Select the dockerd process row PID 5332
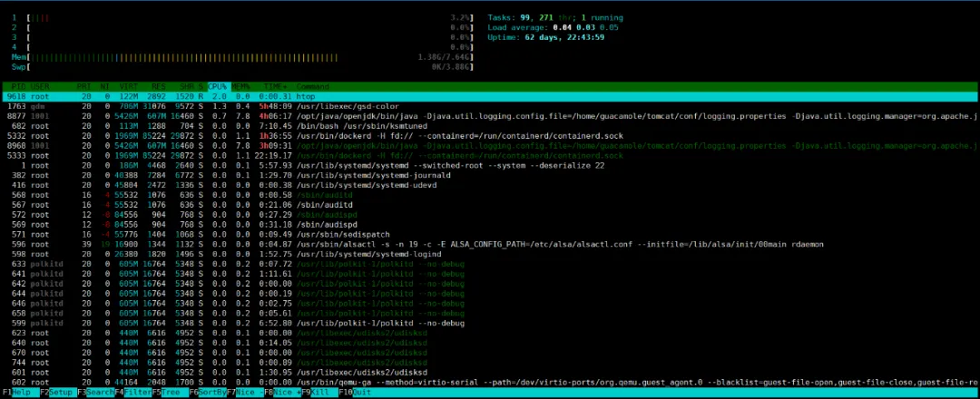 (x=490, y=136)
